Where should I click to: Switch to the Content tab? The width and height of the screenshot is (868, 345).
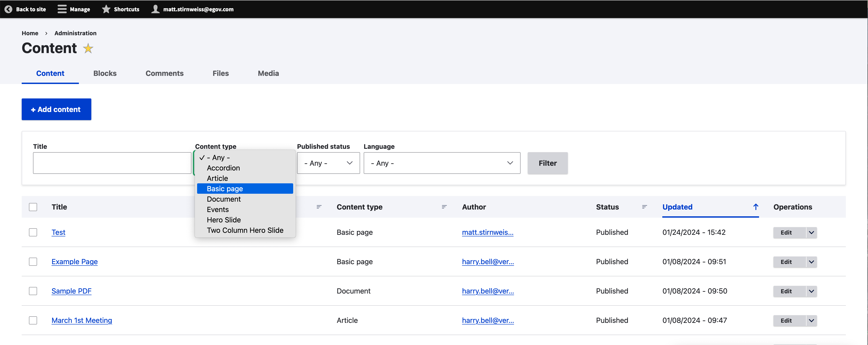point(50,73)
